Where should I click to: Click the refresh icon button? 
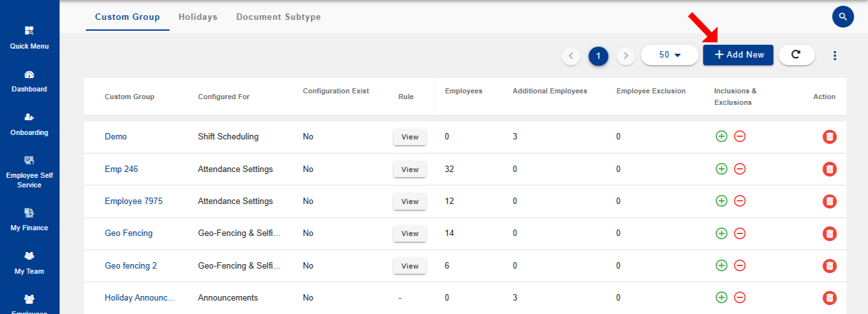pyautogui.click(x=796, y=55)
